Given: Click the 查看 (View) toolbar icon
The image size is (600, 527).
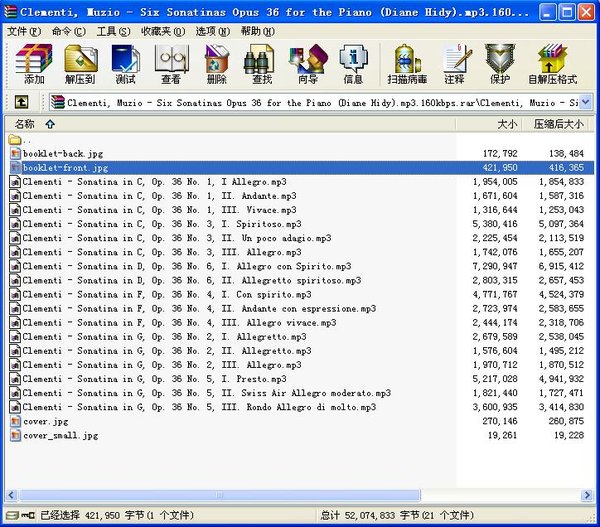Looking at the screenshot, I should [171, 64].
